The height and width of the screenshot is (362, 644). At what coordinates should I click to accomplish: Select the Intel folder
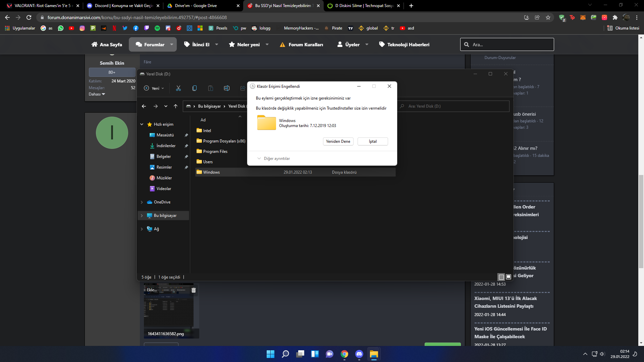pos(207,131)
